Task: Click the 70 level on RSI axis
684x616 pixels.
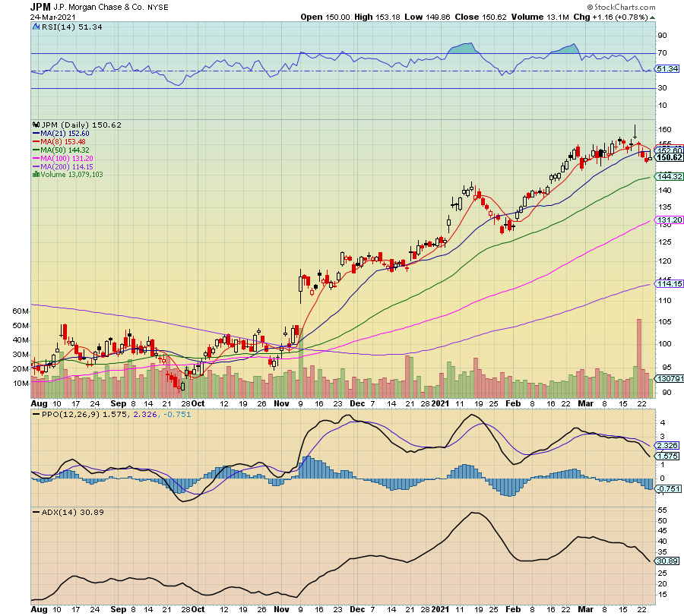Action: tap(662, 52)
